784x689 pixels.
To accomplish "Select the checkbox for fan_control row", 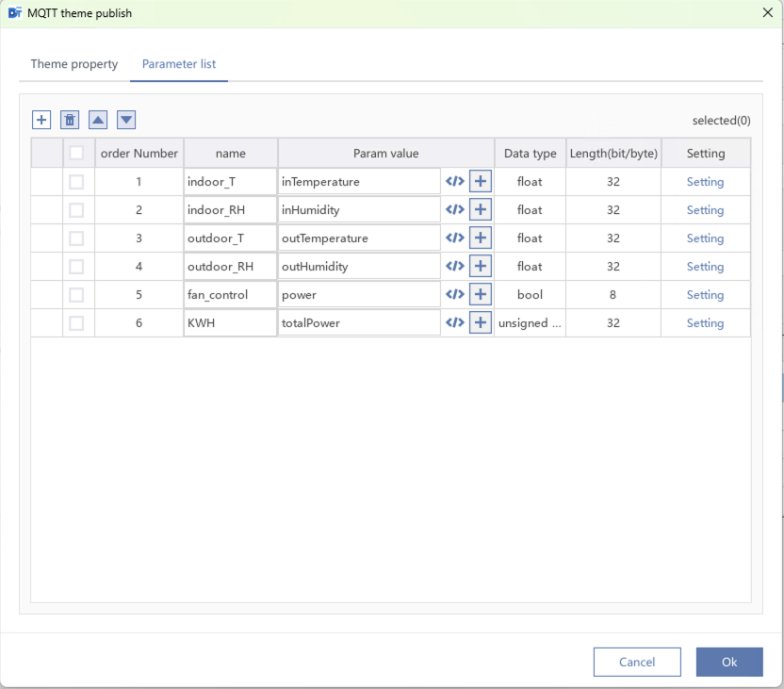I will tap(76, 295).
